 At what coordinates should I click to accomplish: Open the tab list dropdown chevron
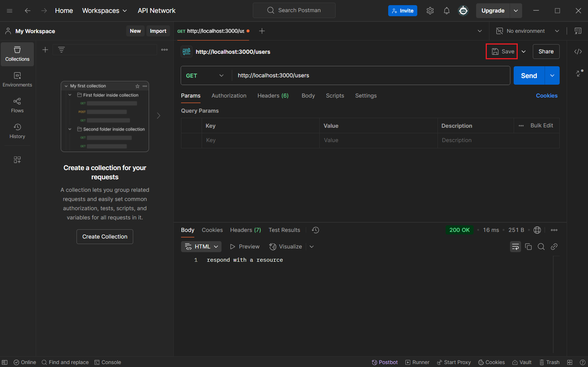click(x=480, y=31)
